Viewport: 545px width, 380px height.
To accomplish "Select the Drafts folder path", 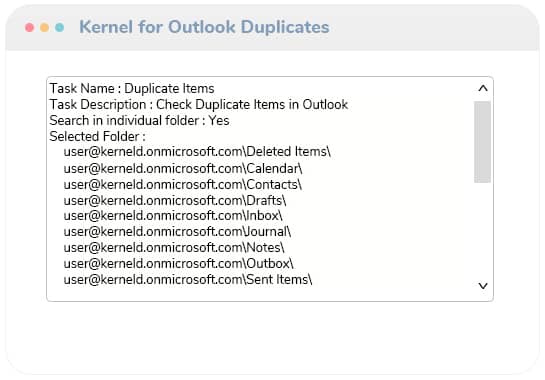I will coord(175,201).
